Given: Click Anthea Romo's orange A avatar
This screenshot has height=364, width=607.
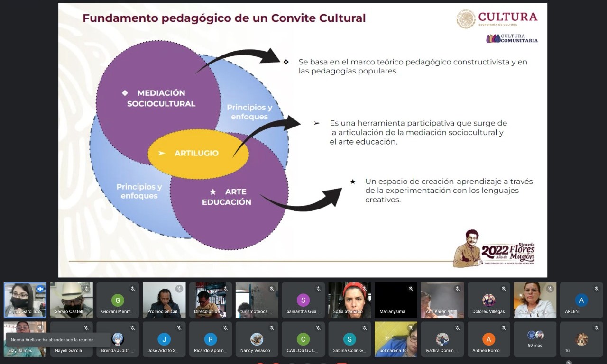Looking at the screenshot, I should click(x=488, y=339).
